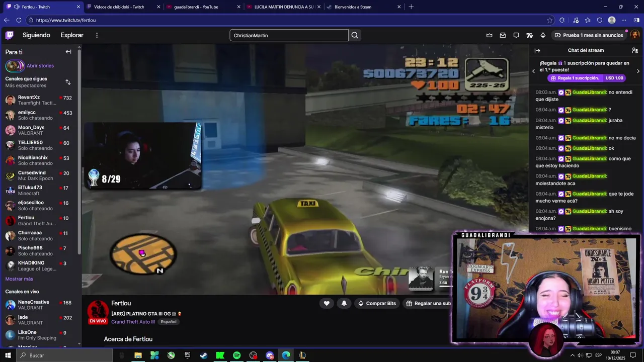Viewport: 644px width, 362px height.
Task: Open Prime loot crown icon
Action: 489,35
